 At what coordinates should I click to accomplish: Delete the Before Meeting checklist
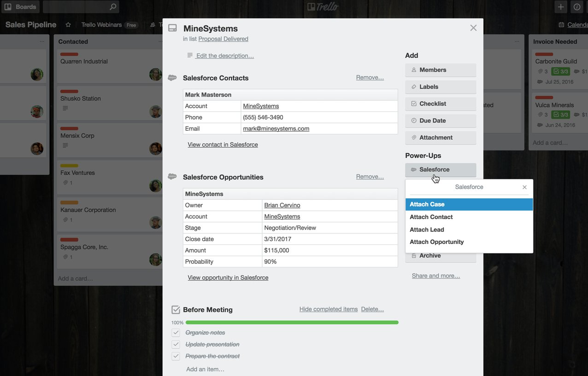[372, 309]
